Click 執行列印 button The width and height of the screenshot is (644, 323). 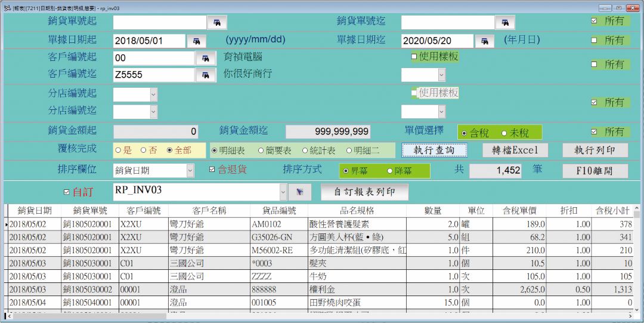[595, 150]
